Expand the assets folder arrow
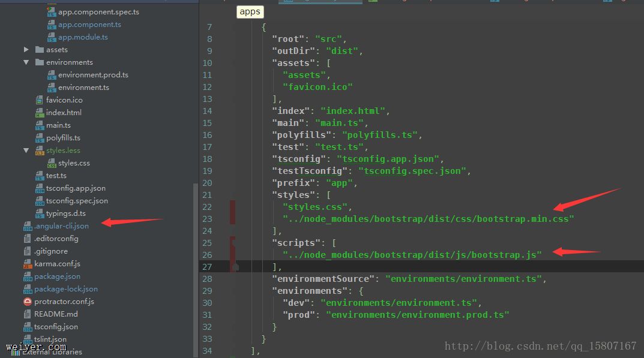The width and height of the screenshot is (644, 358). tap(26, 50)
